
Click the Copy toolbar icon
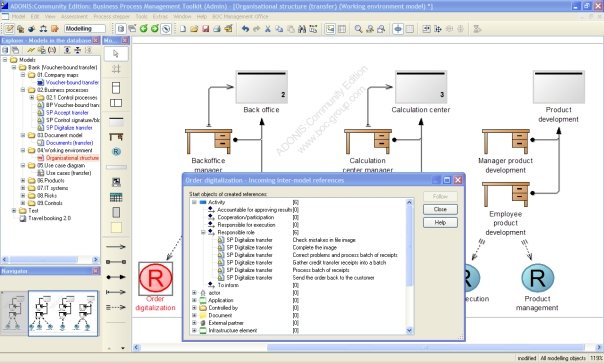tap(279, 29)
